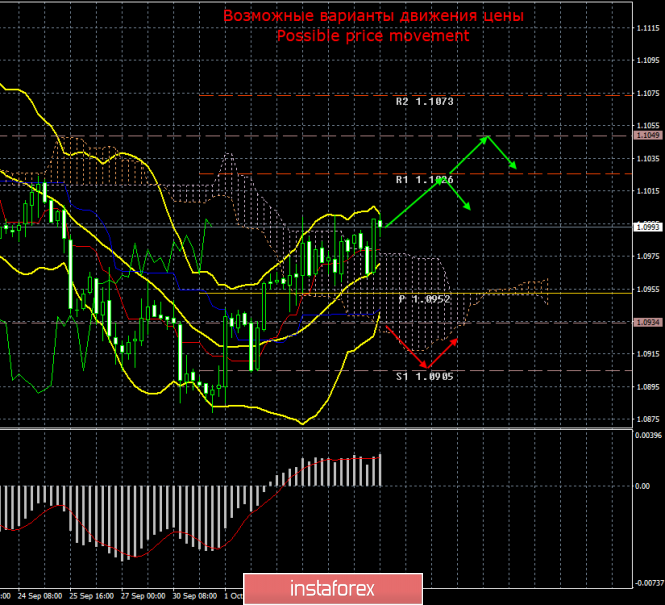Click the 1.0975 price axis value
665x605 pixels.
coord(648,256)
